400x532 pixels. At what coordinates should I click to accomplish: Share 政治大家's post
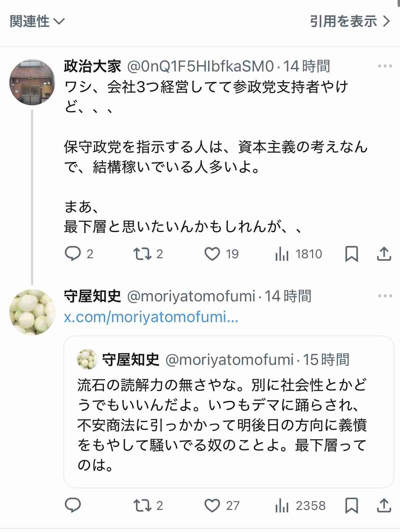(x=384, y=254)
